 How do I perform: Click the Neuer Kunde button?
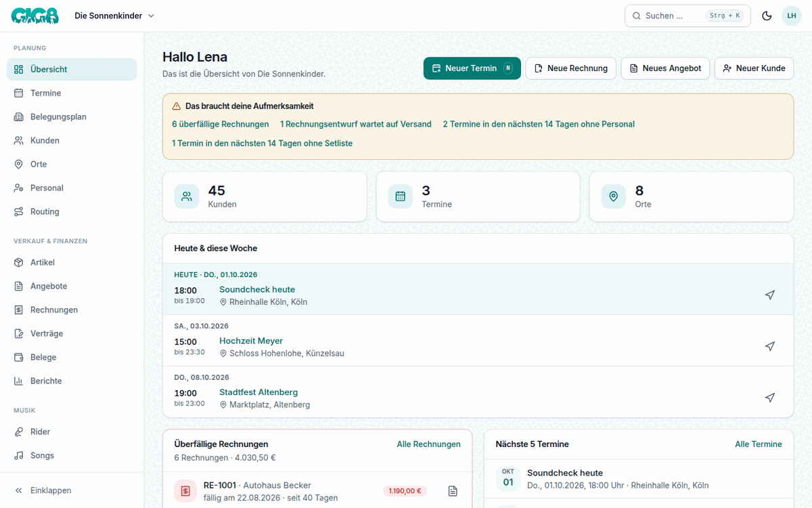(754, 68)
